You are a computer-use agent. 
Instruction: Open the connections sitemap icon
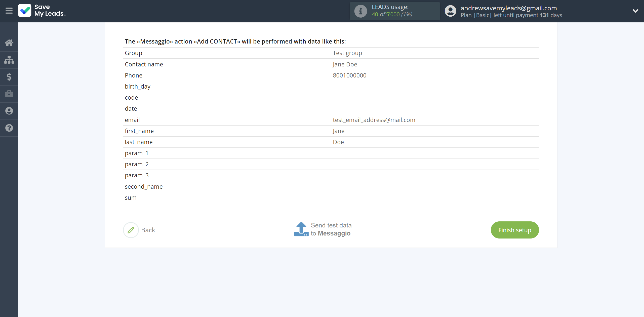click(9, 60)
